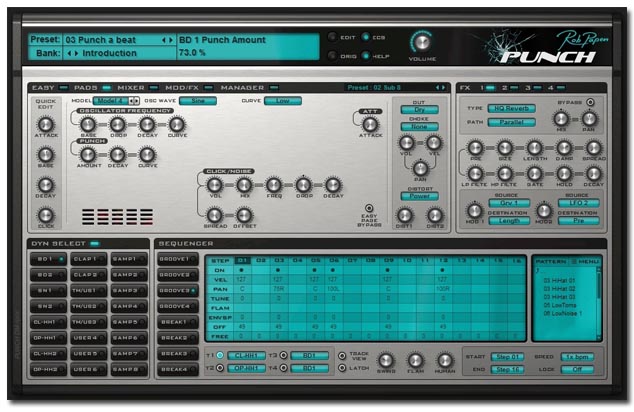Viewport: 634px width, 412px height.
Task: Click the MOD 1 amount knob
Action: coord(474,210)
